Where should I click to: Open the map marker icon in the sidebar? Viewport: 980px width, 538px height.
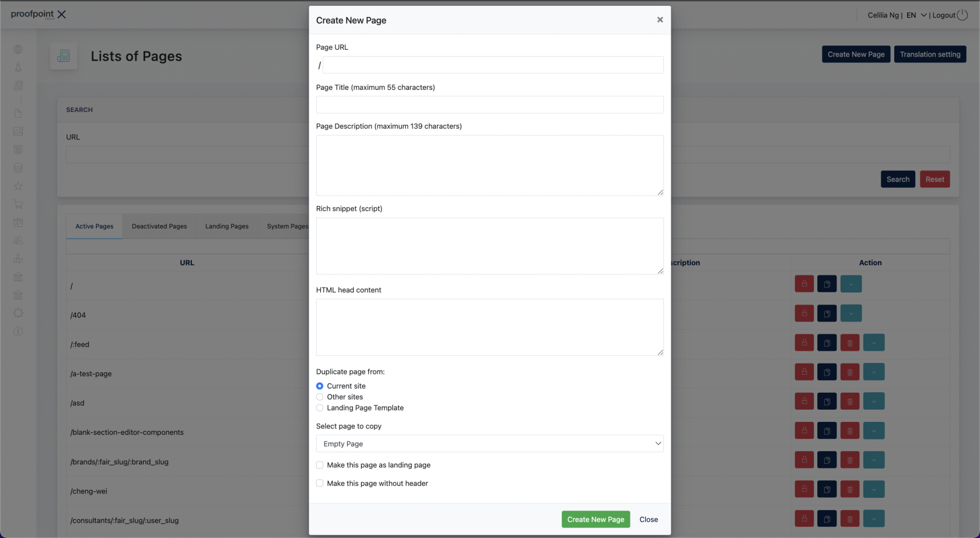point(18,258)
